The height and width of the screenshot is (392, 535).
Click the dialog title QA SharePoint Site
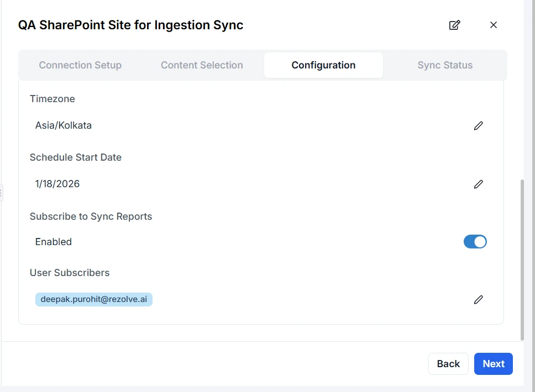click(x=130, y=25)
